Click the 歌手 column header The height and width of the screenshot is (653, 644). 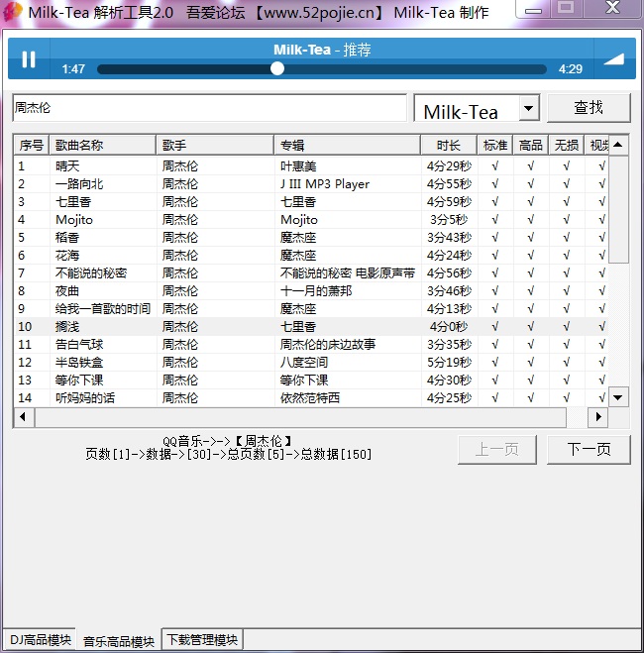(x=215, y=146)
